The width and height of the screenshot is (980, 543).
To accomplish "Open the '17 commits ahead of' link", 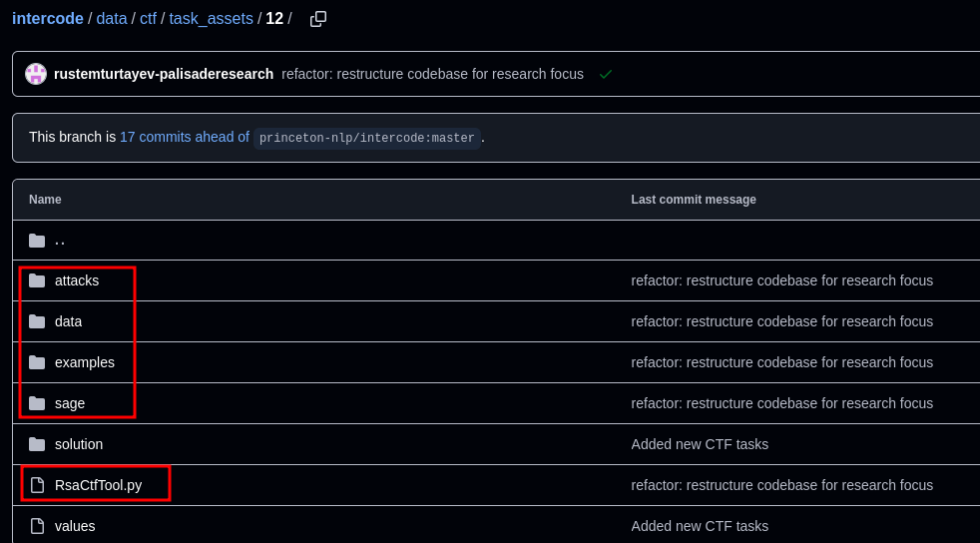I will tap(185, 137).
